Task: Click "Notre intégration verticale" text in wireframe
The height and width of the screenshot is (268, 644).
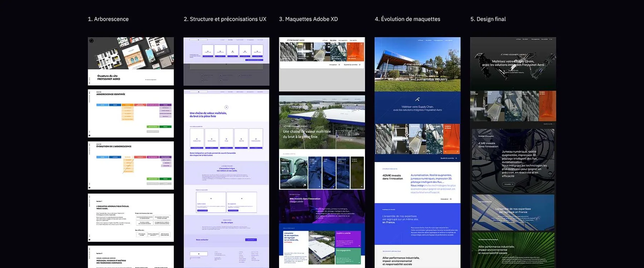Action: [x=213, y=154]
